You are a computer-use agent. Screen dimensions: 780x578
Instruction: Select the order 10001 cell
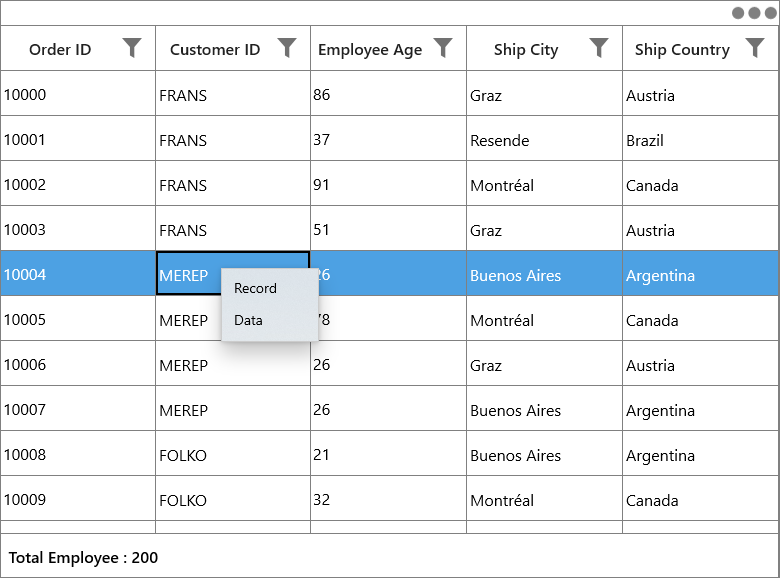tap(78, 138)
